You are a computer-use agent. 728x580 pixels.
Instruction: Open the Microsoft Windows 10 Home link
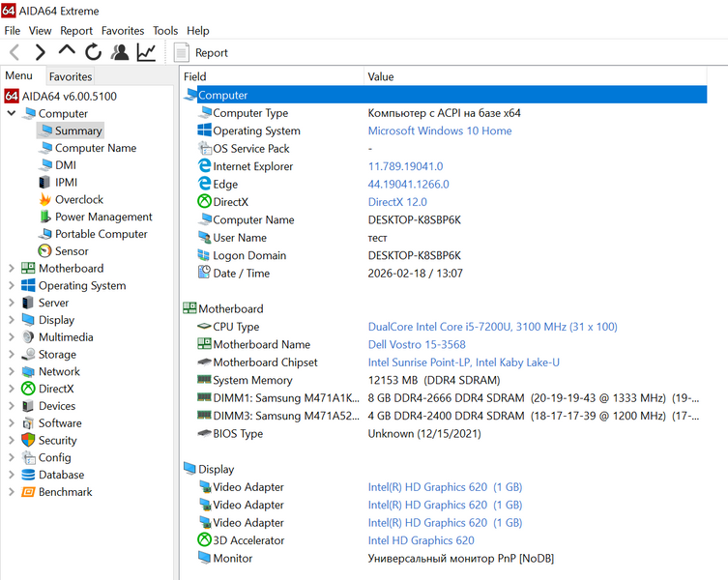(x=440, y=130)
